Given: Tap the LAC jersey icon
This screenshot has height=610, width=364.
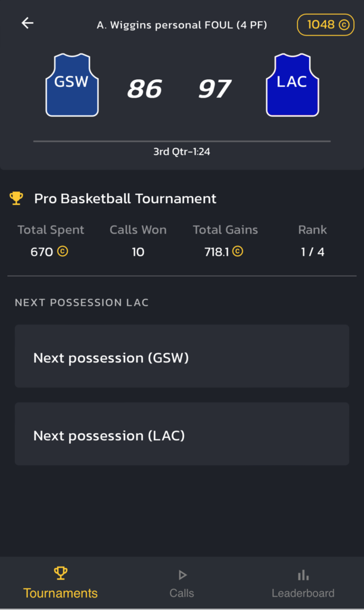Looking at the screenshot, I should pos(292,85).
